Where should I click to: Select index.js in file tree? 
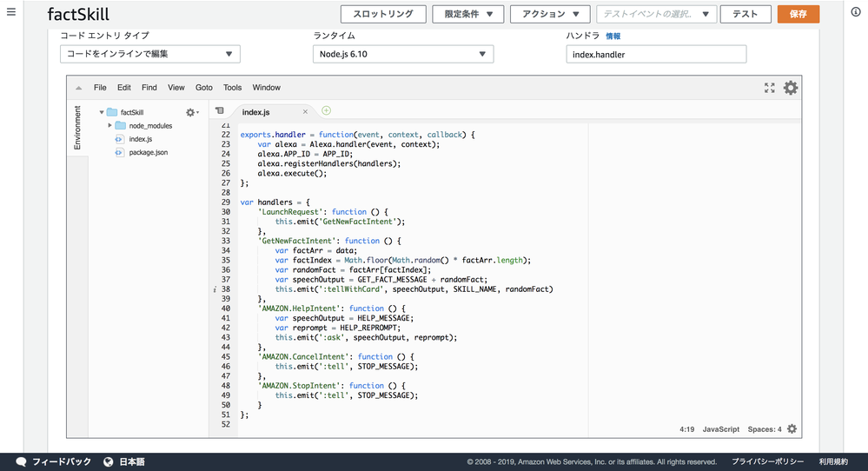click(x=141, y=139)
